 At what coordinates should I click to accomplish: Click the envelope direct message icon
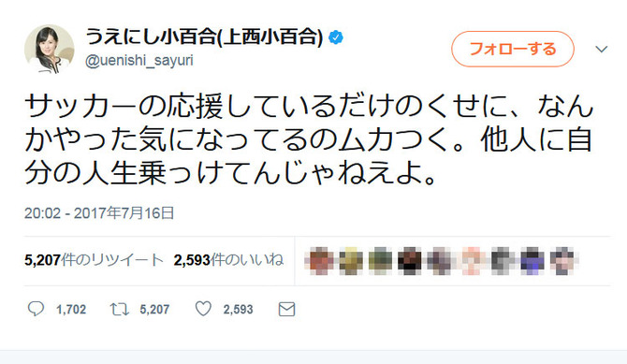[x=286, y=309]
